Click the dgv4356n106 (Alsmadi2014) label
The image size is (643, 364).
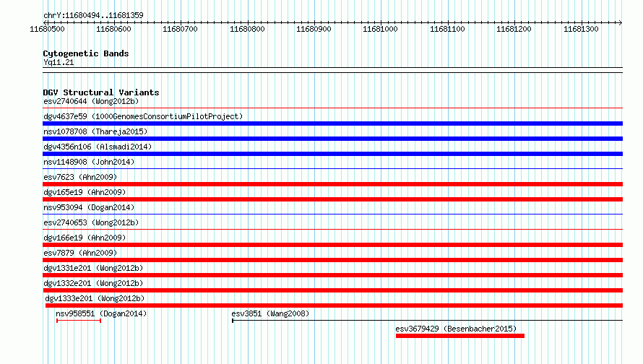(98, 147)
